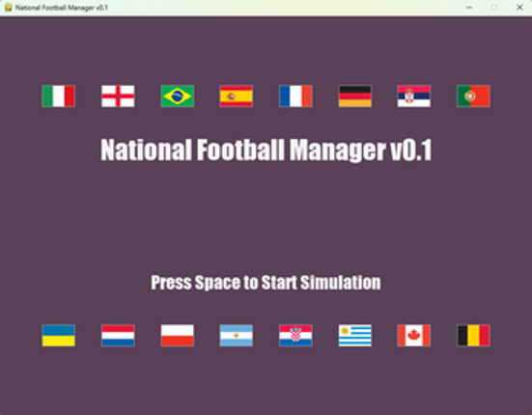The image size is (532, 415).
Task: Click the Ukraine flag
Action: coord(58,335)
